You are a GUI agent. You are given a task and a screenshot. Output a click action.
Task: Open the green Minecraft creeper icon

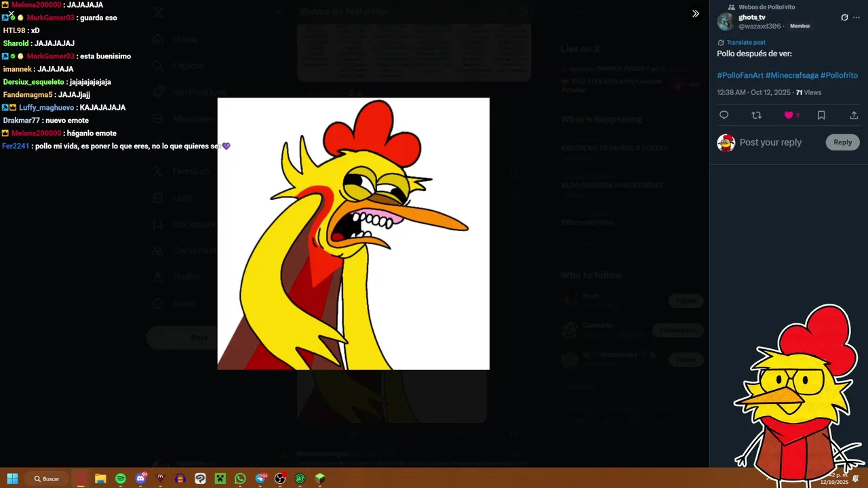click(220, 479)
